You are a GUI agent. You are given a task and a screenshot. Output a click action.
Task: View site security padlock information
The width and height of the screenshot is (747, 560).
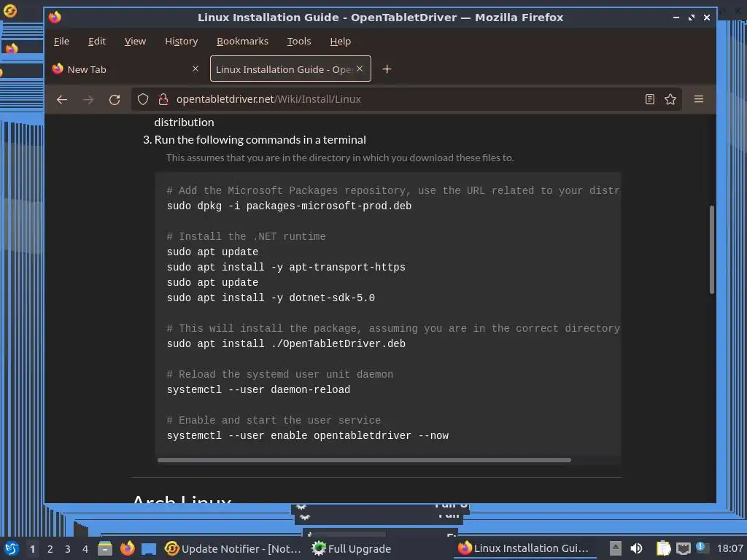pyautogui.click(x=163, y=99)
